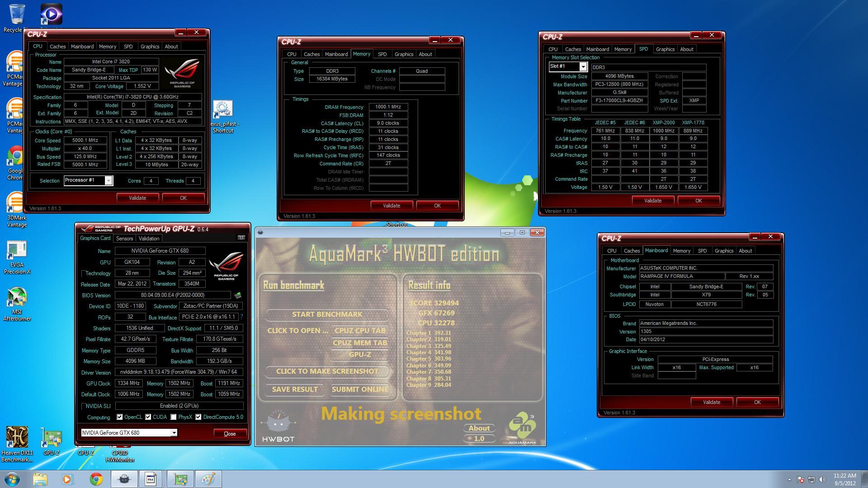Select SPD tab in Memory CPU-Z window
This screenshot has height=488, width=868.
[382, 54]
